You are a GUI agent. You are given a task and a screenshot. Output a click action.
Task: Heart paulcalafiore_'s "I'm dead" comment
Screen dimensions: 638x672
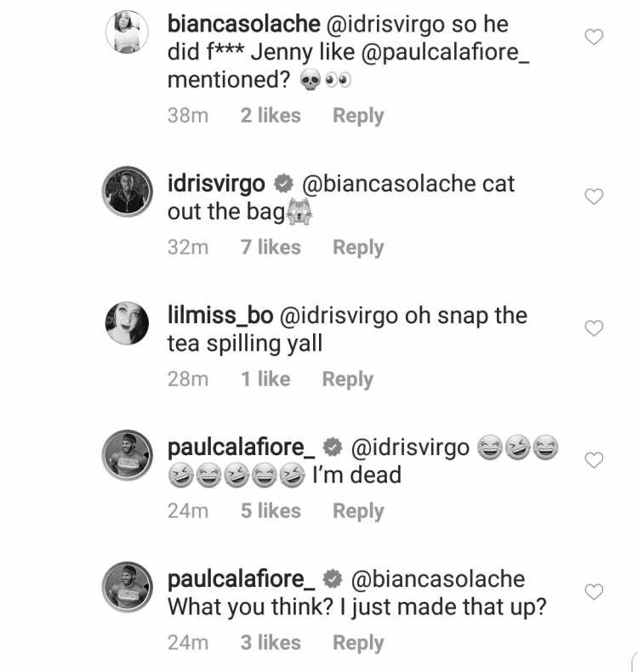click(594, 460)
